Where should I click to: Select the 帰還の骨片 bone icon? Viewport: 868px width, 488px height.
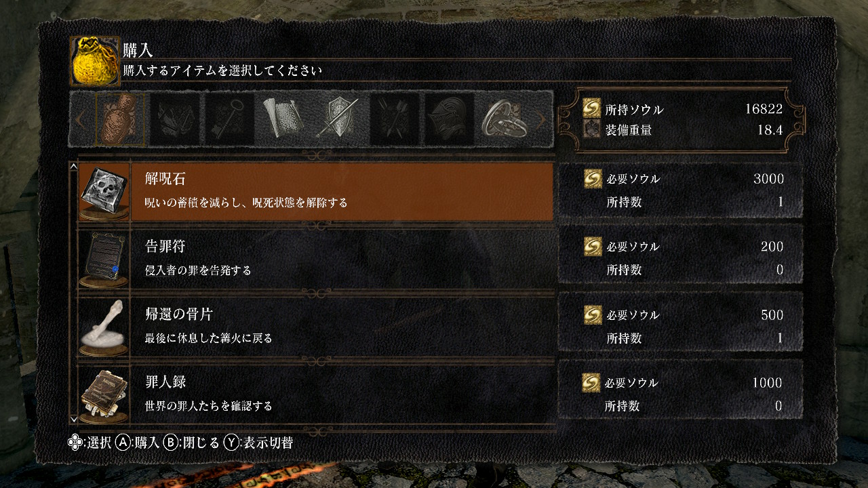coord(103,327)
